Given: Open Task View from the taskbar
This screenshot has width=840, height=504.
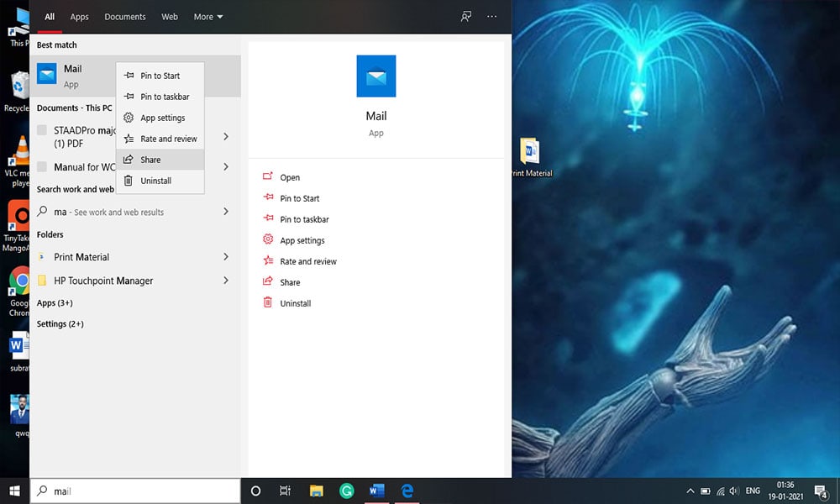Looking at the screenshot, I should [285, 491].
